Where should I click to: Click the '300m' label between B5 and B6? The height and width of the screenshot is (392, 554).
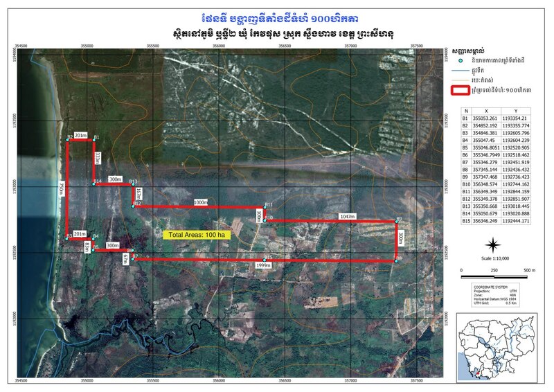[113, 245]
